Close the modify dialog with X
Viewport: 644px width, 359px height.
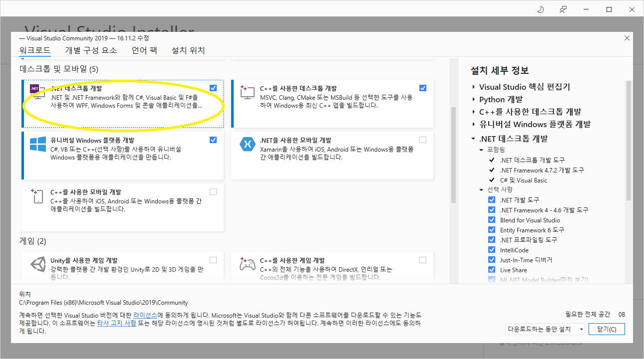pos(627,38)
